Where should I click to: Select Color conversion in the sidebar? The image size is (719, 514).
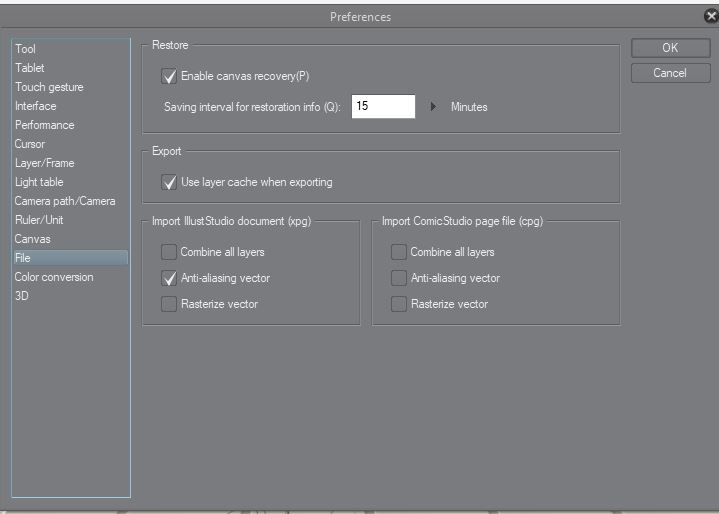pyautogui.click(x=54, y=277)
